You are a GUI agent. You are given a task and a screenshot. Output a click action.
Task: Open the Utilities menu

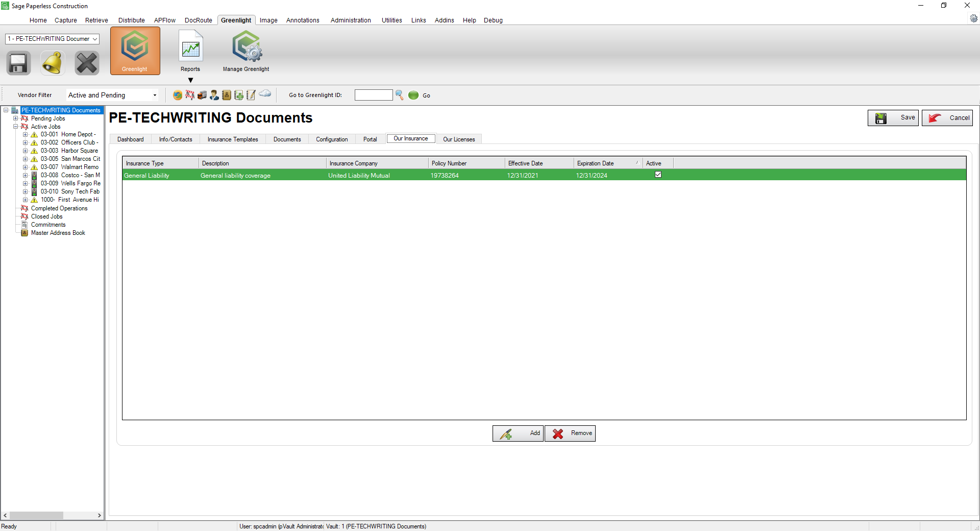391,20
